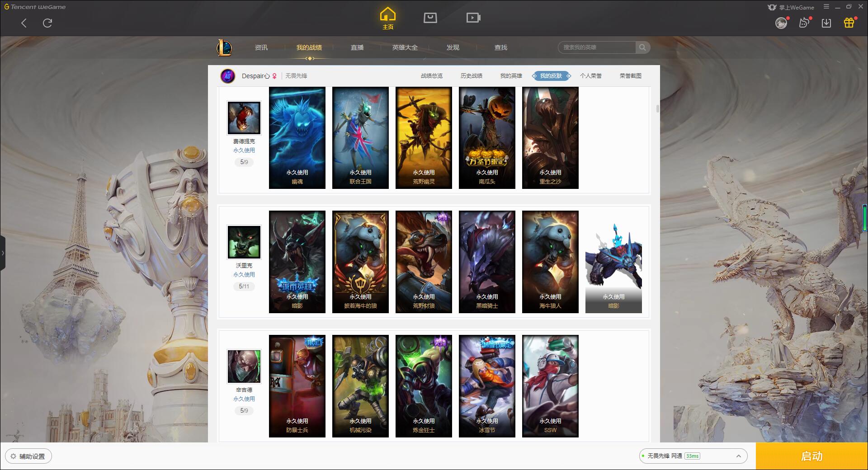Viewport: 868px width, 470px height.
Task: Open the video live icon in top bar
Action: pyautogui.click(x=473, y=18)
